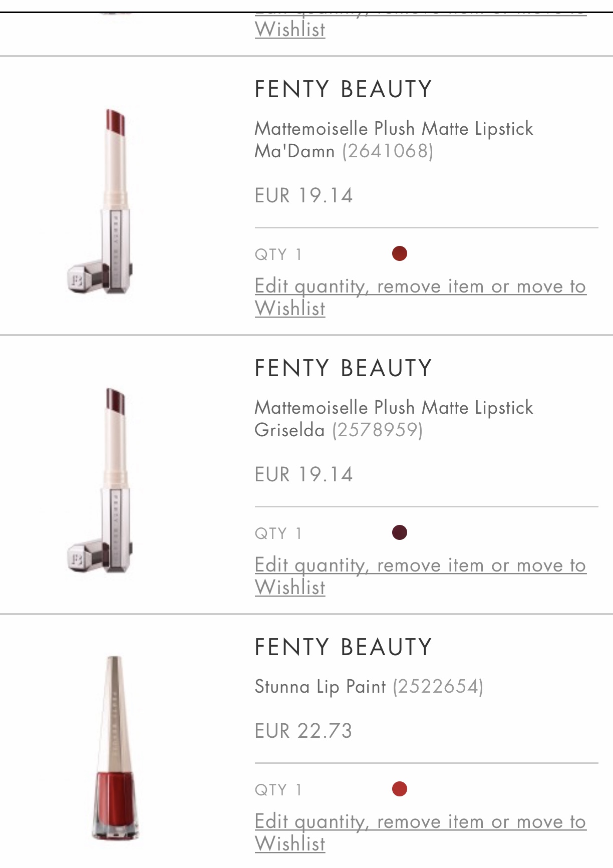Open Mattemoiselle Plush Matte Lipstick Griselda title
The width and height of the screenshot is (613, 868).
(x=393, y=418)
